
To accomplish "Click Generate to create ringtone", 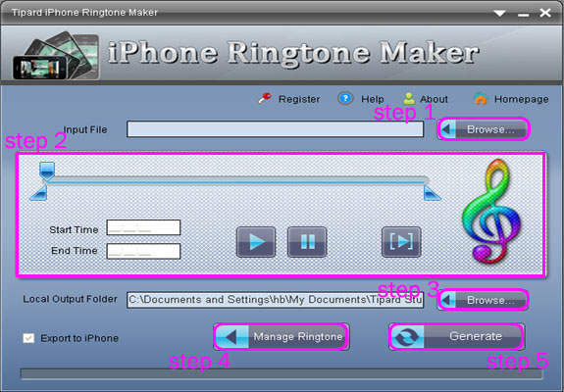I will pos(457,336).
